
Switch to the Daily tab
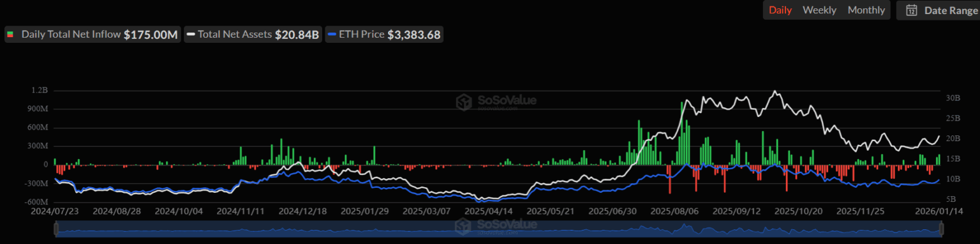[780, 10]
